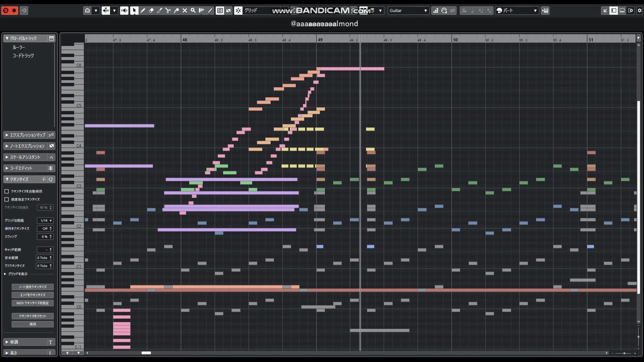Click the horizontal scrollbar thumb at bottom
644x362 pixels.
[146, 353]
